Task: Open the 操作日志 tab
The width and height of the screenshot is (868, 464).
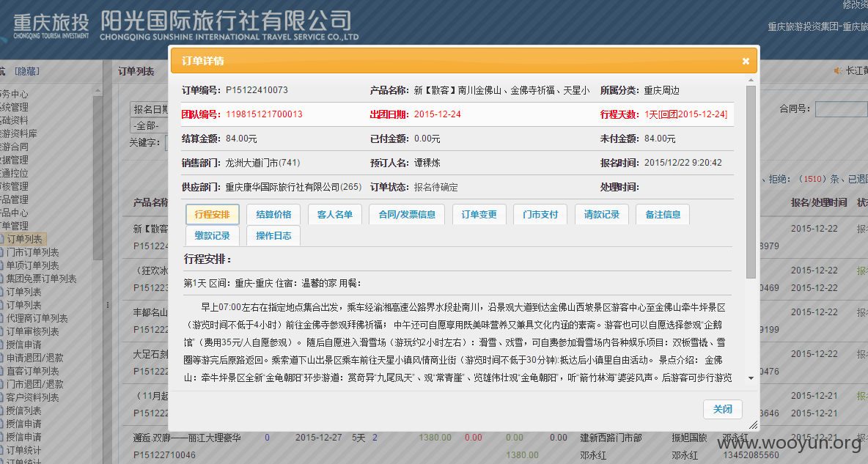Action: (x=273, y=235)
